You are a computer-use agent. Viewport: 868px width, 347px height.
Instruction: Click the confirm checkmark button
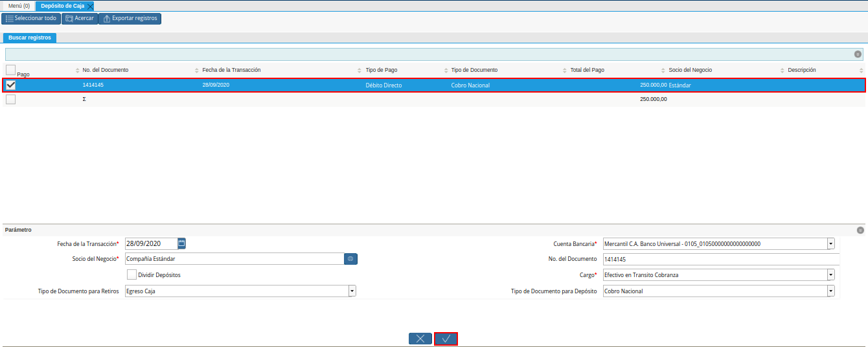click(x=446, y=339)
